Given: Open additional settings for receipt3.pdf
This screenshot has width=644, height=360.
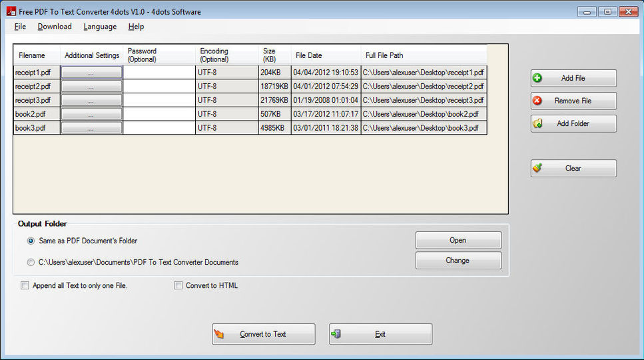Looking at the screenshot, I should pyautogui.click(x=92, y=100).
